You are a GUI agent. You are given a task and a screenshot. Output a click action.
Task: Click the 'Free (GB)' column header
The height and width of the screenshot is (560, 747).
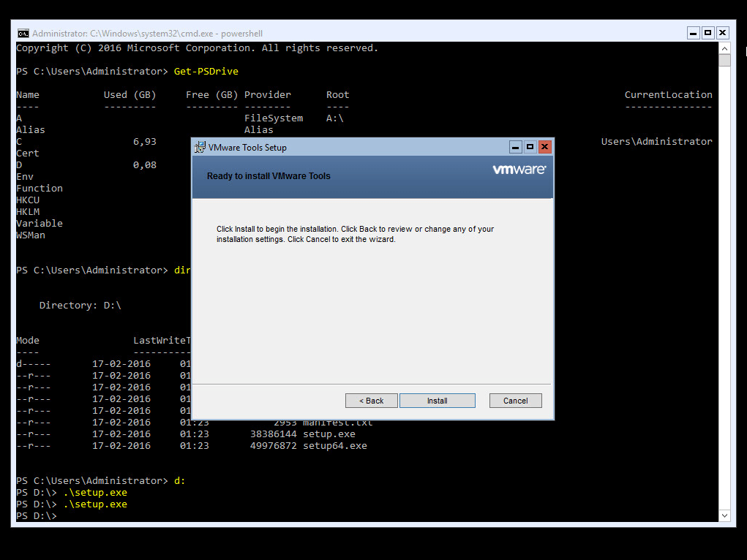(212, 95)
